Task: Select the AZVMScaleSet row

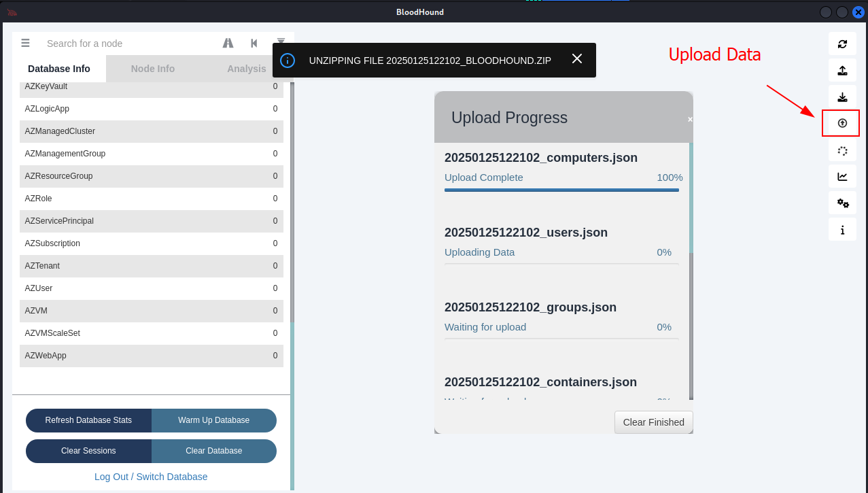Action: coord(152,333)
